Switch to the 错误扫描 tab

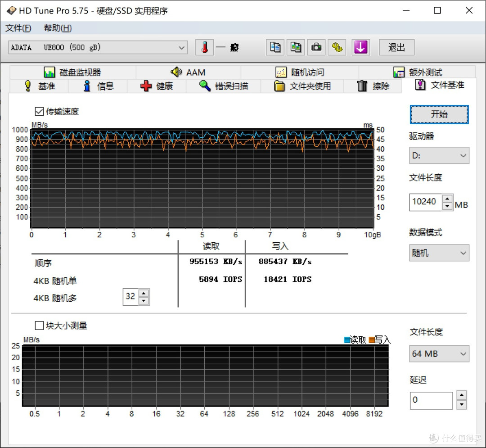coord(224,86)
